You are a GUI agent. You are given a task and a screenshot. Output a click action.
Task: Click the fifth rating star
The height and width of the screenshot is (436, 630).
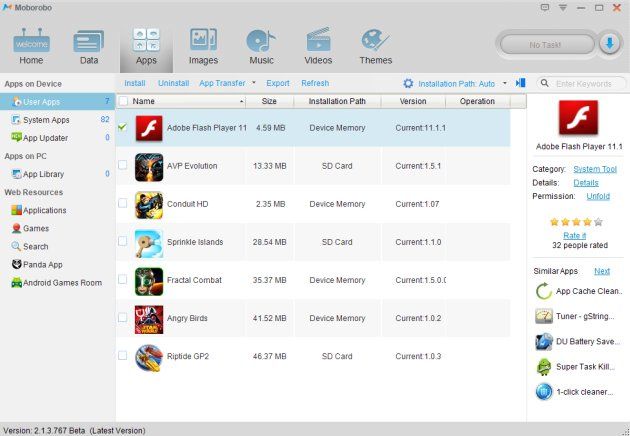[x=598, y=222]
